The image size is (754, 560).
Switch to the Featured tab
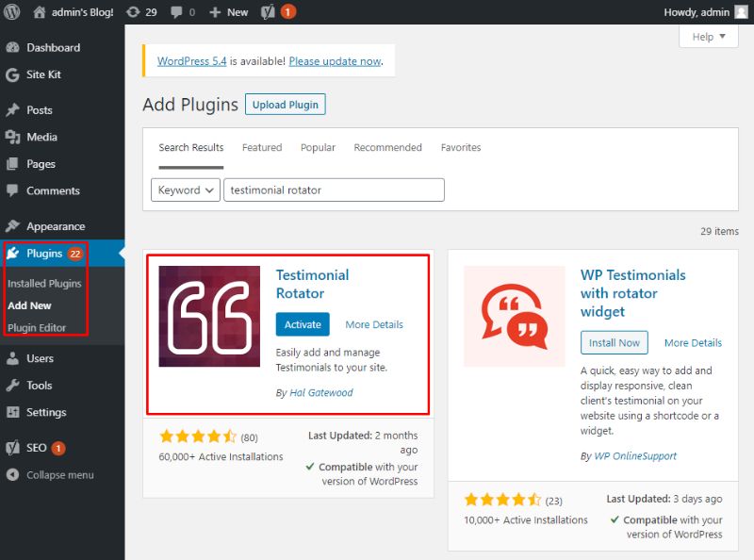tap(262, 148)
